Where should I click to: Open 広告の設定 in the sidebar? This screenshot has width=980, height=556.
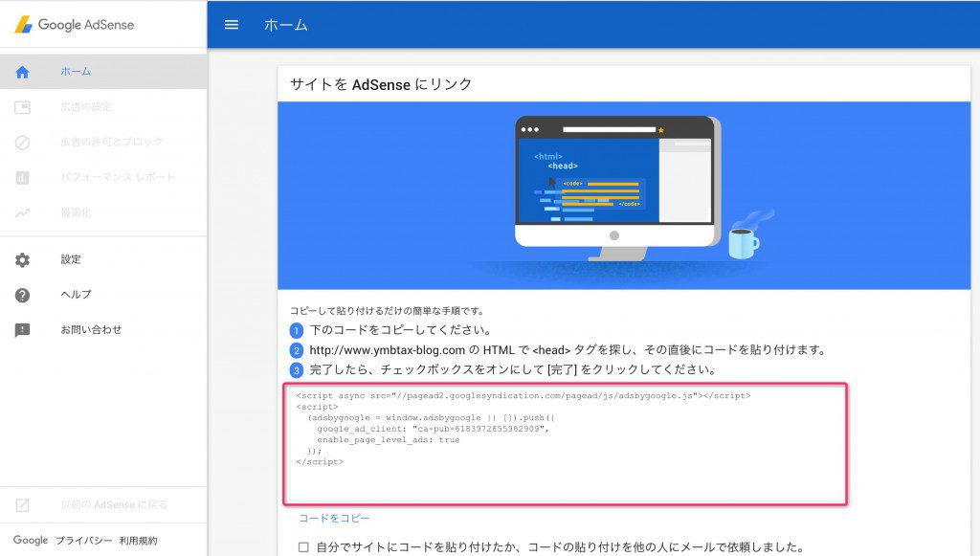point(85,107)
